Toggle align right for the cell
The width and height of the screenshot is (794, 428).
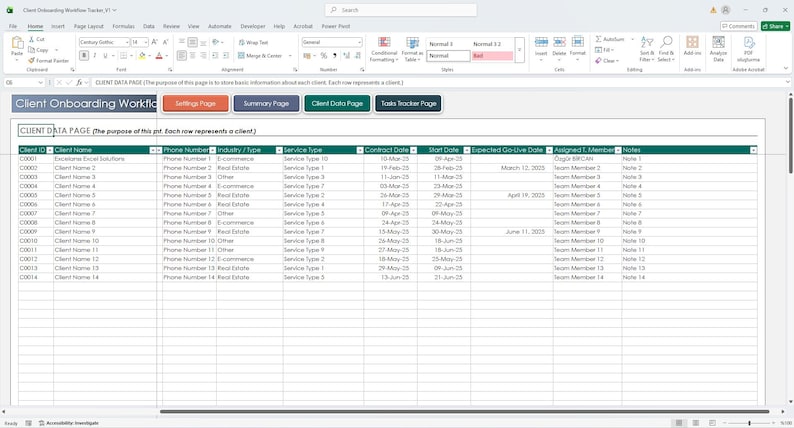point(203,56)
